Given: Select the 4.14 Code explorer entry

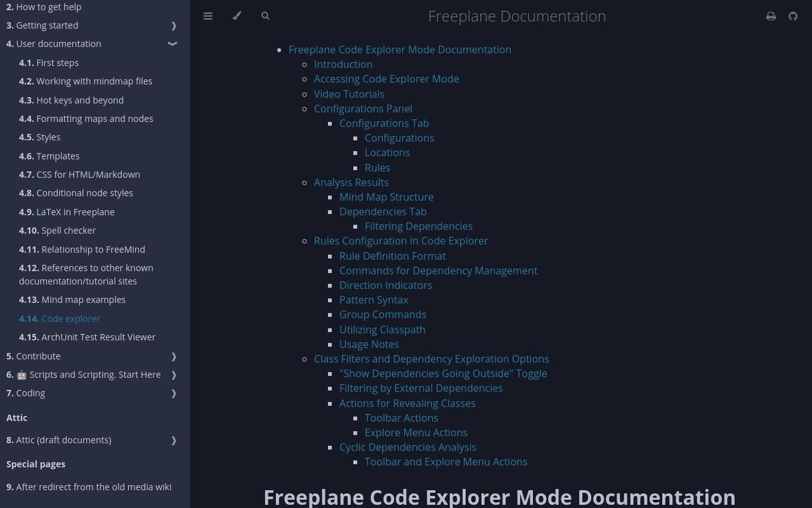Looking at the screenshot, I should (x=60, y=319).
